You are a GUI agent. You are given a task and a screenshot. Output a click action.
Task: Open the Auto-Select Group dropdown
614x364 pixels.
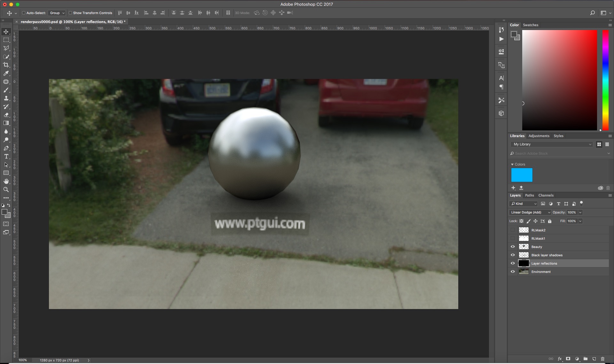[57, 13]
